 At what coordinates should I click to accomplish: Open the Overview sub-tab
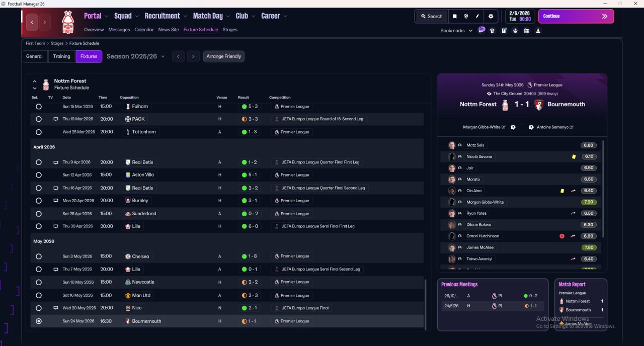pos(94,30)
